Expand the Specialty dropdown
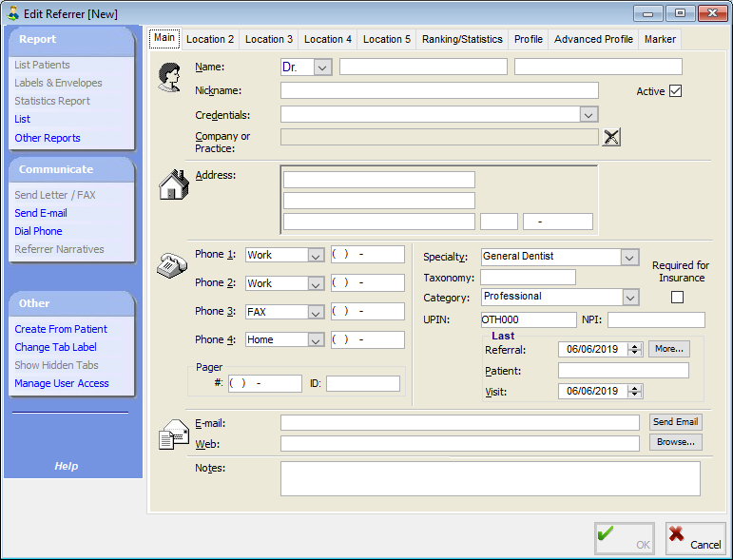Viewport: 733px width, 560px height. tap(629, 257)
